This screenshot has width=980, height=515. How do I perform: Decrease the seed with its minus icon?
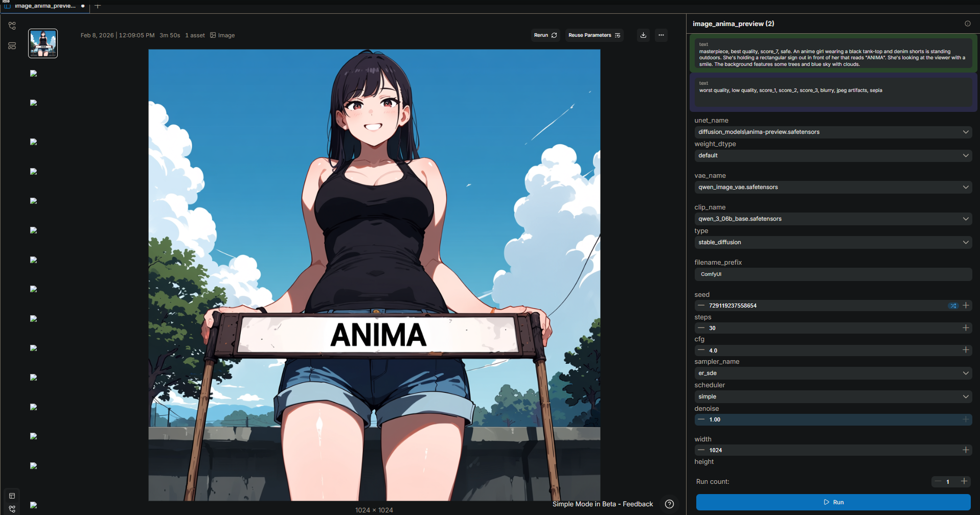click(701, 306)
